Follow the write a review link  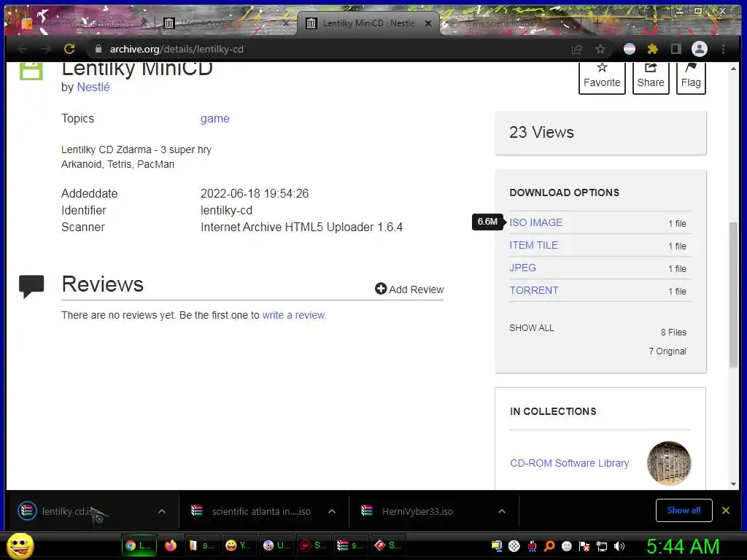pos(293,315)
